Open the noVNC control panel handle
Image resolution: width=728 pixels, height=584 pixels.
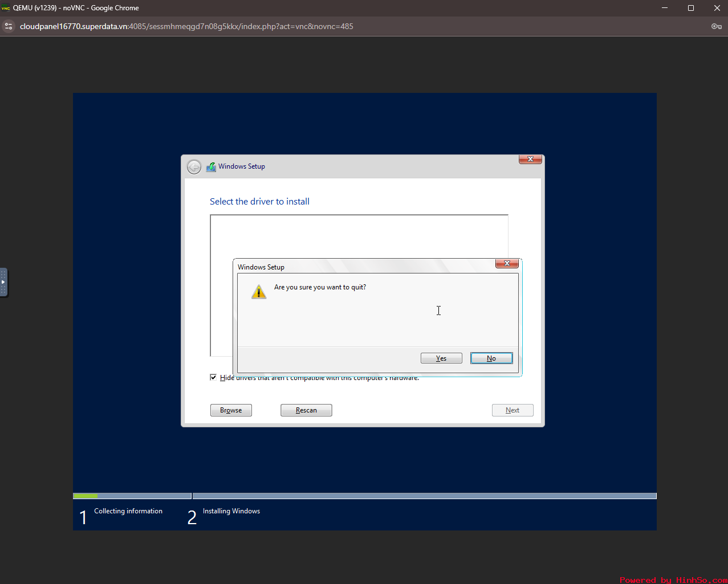(x=3, y=282)
